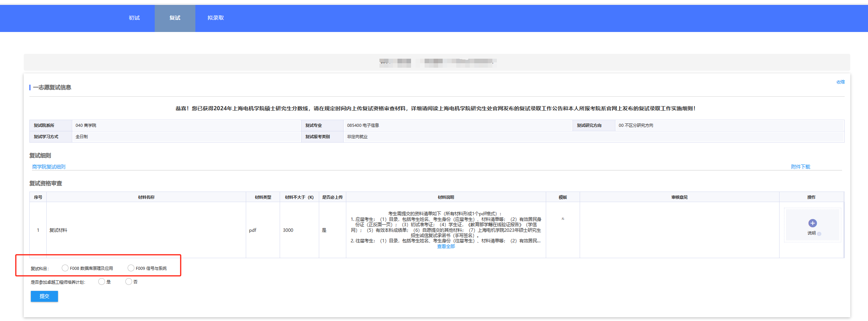Expand material description via 查看全部
868x321 pixels.
446,246
